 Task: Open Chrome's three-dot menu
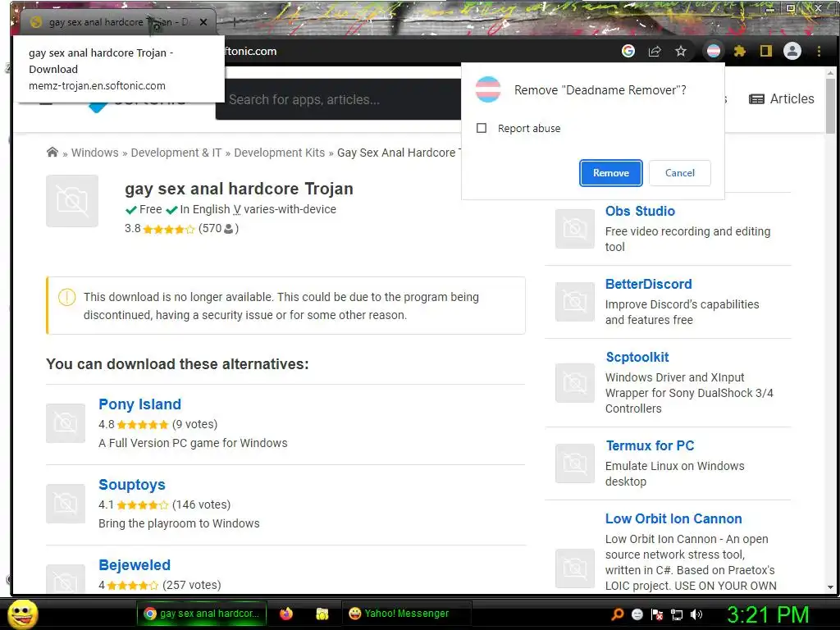coord(819,52)
